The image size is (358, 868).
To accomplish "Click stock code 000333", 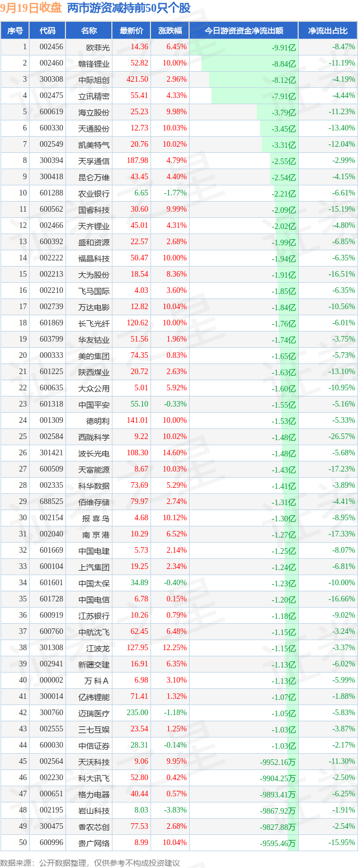I will [51, 356].
